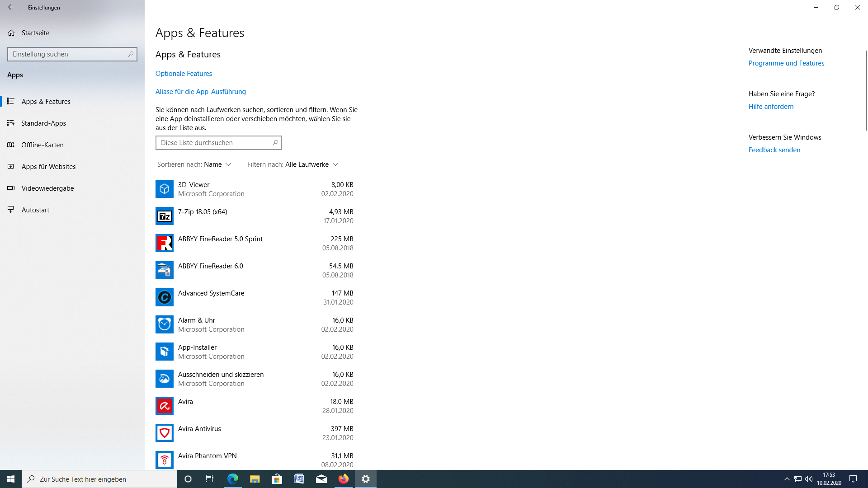The image size is (868, 488).
Task: Open Programme und Features link
Action: [786, 63]
